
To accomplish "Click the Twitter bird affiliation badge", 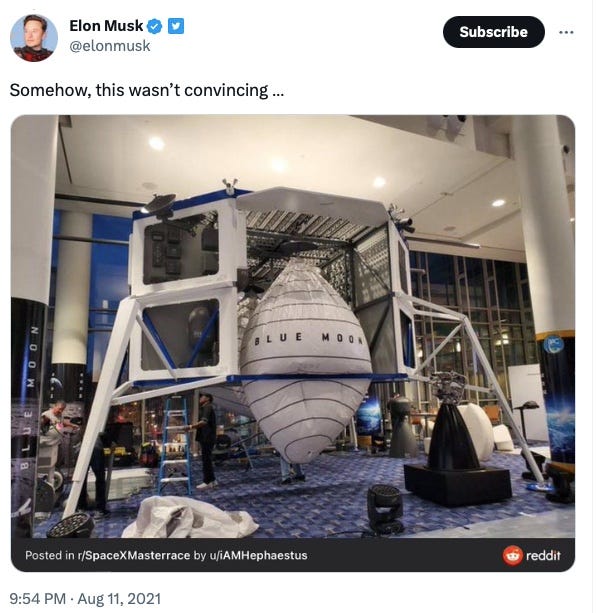I will tap(176, 26).
